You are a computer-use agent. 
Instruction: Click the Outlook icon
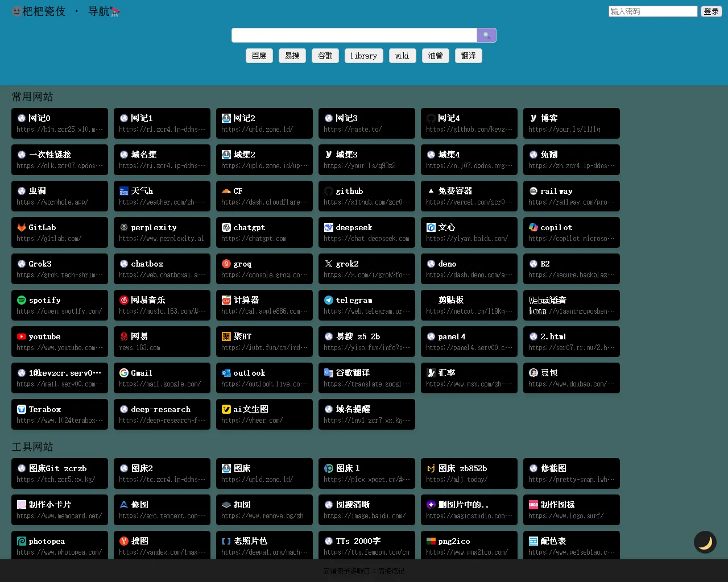click(226, 373)
